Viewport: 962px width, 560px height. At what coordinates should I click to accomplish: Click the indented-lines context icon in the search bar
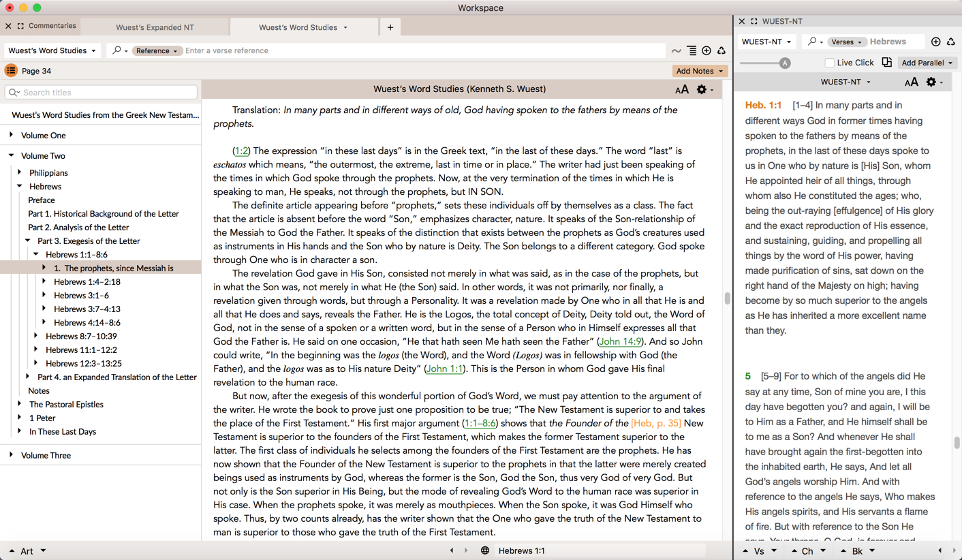pos(692,51)
